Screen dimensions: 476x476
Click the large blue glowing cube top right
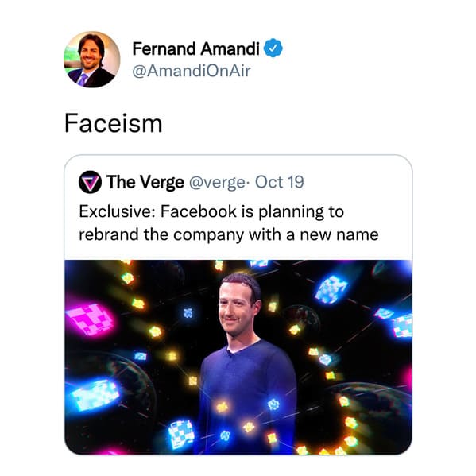click(x=331, y=289)
